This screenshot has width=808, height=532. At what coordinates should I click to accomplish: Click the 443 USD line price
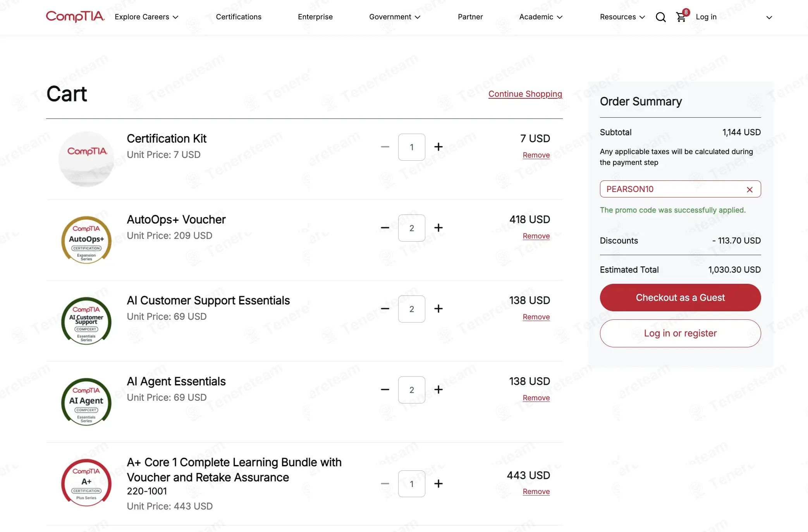(x=528, y=475)
